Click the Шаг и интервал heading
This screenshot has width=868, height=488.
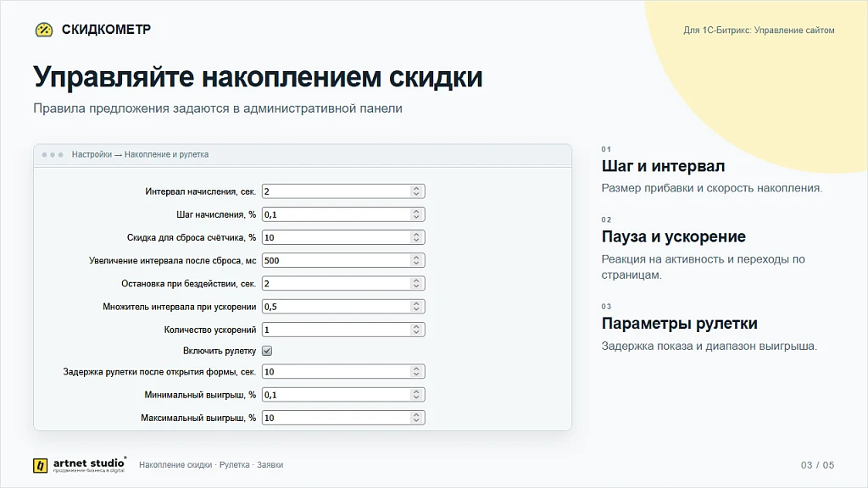click(663, 166)
